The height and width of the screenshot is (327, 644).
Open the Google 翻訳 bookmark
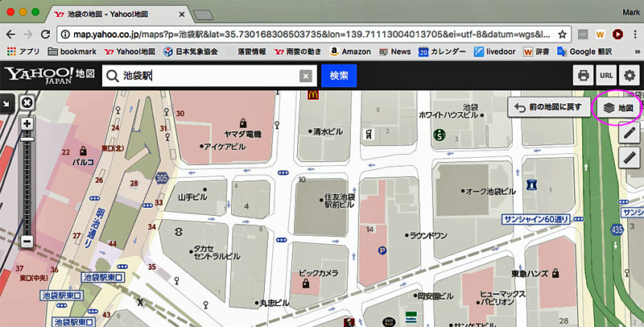pos(584,52)
